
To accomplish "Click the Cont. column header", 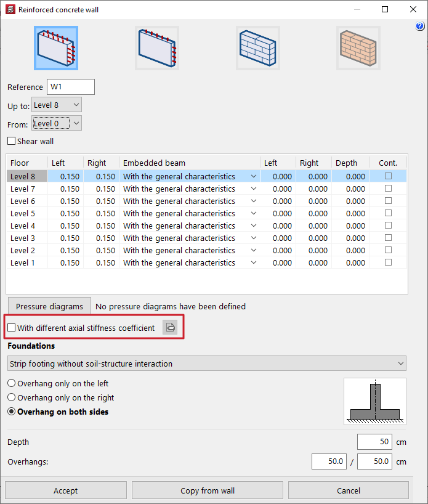I will 388,163.
